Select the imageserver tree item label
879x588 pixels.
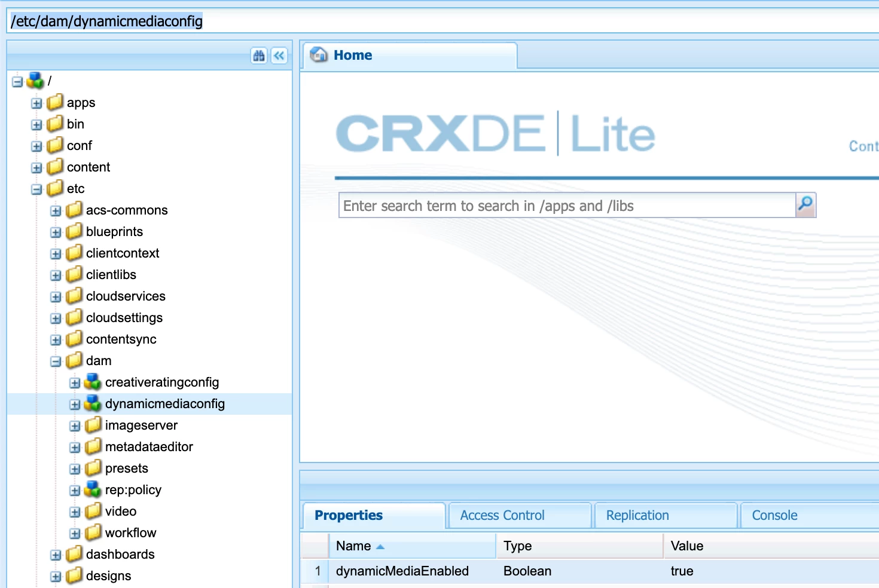(x=141, y=425)
